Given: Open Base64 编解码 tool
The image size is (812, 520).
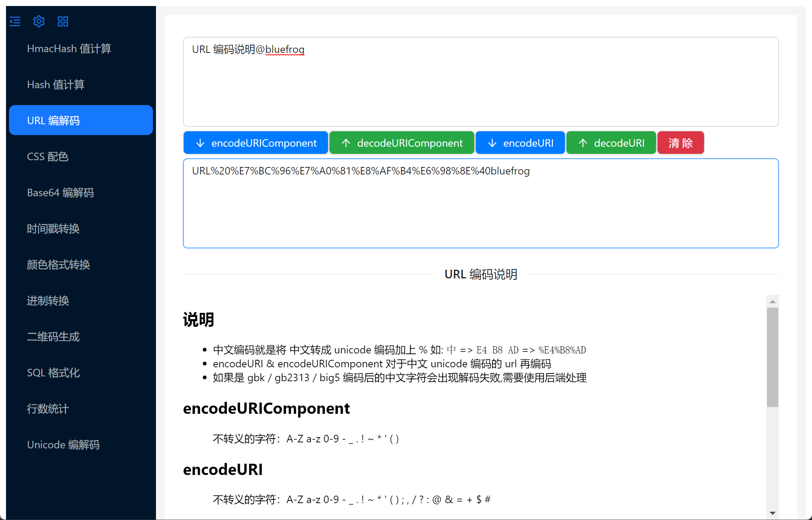Looking at the screenshot, I should click(x=60, y=193).
